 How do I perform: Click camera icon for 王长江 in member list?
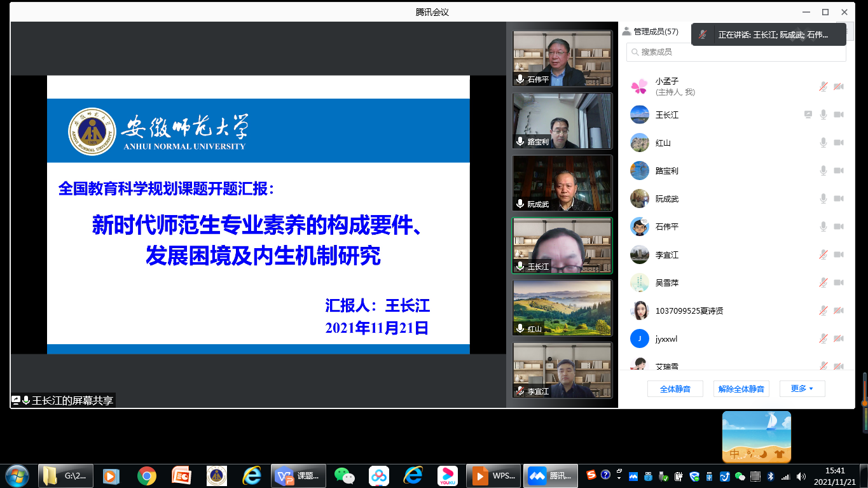coord(839,115)
